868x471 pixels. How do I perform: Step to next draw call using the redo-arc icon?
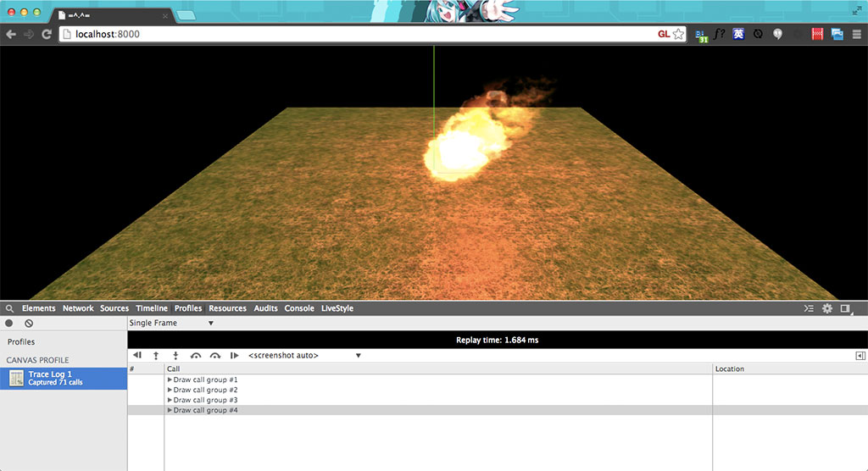(215, 356)
